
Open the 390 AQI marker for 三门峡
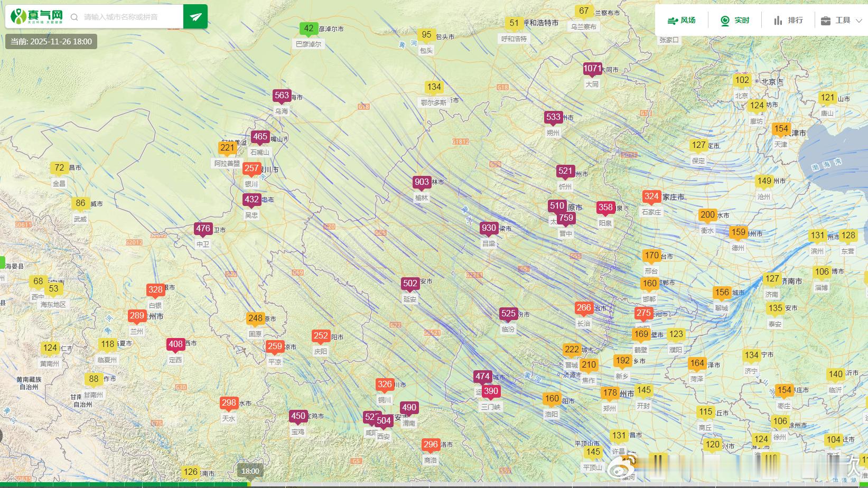(x=491, y=392)
